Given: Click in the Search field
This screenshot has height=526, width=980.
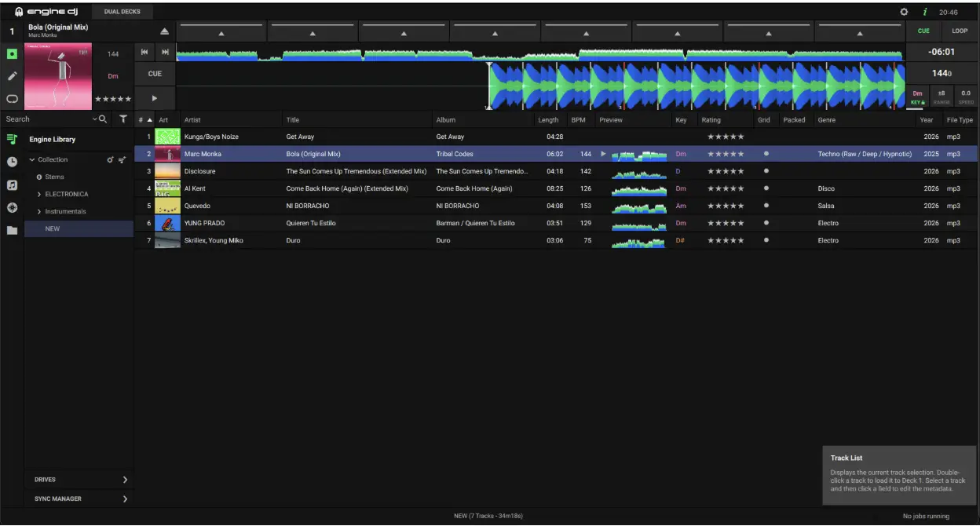Looking at the screenshot, I should tap(47, 119).
